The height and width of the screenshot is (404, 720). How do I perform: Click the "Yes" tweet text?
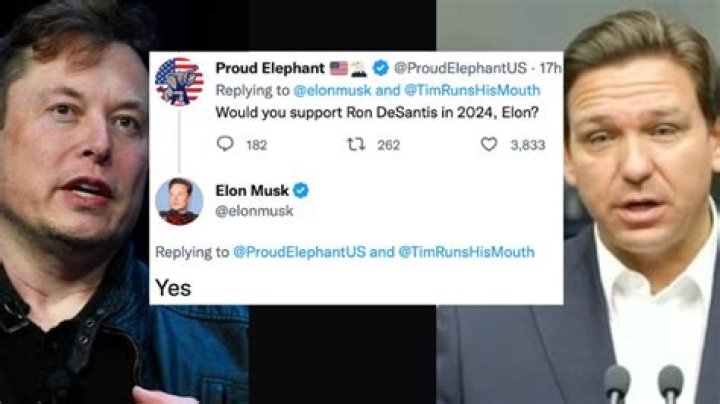pos(173,287)
